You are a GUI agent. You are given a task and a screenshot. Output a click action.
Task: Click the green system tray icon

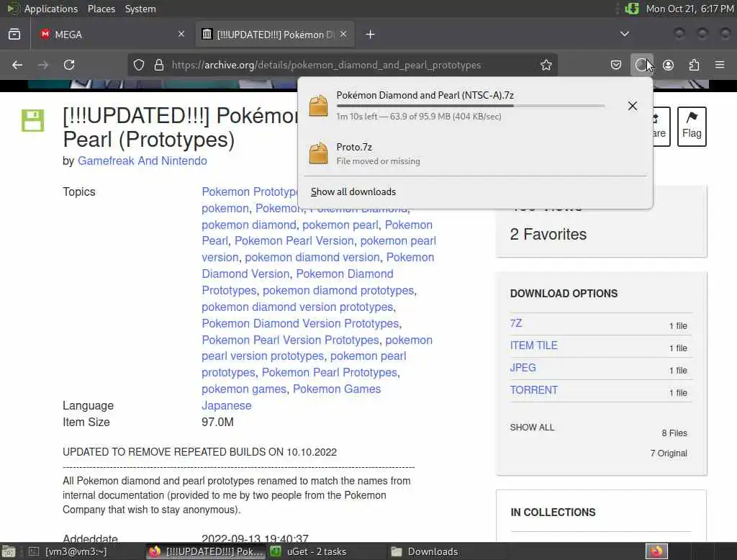click(x=632, y=9)
